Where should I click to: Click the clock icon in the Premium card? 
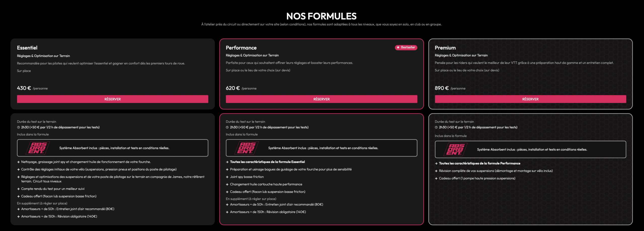[436, 127]
